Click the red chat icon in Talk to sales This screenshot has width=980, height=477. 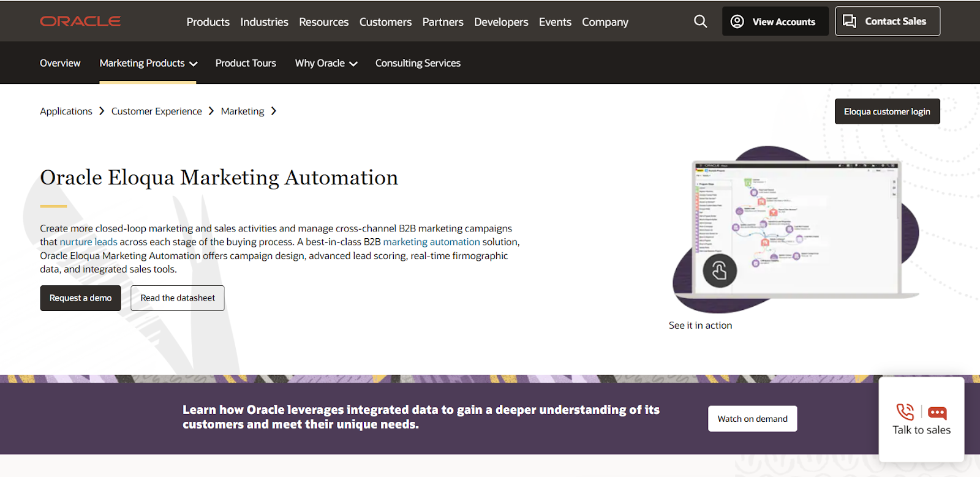(937, 413)
